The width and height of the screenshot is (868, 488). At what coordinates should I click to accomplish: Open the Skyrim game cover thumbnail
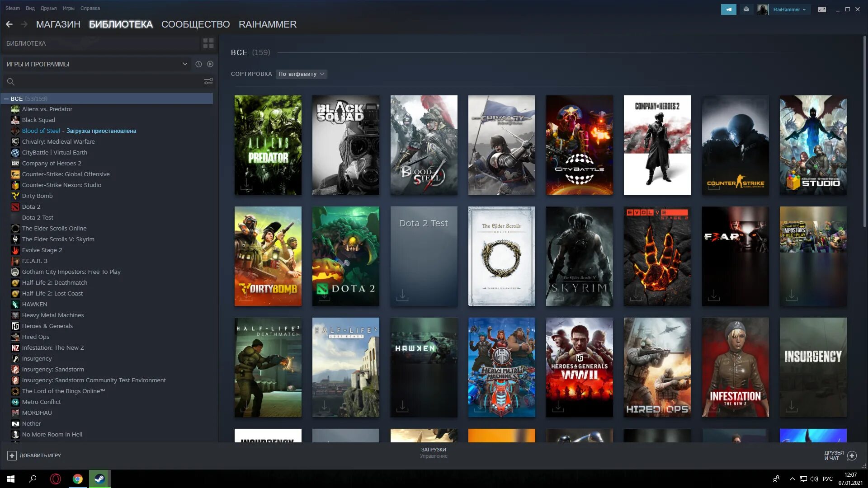click(x=579, y=256)
